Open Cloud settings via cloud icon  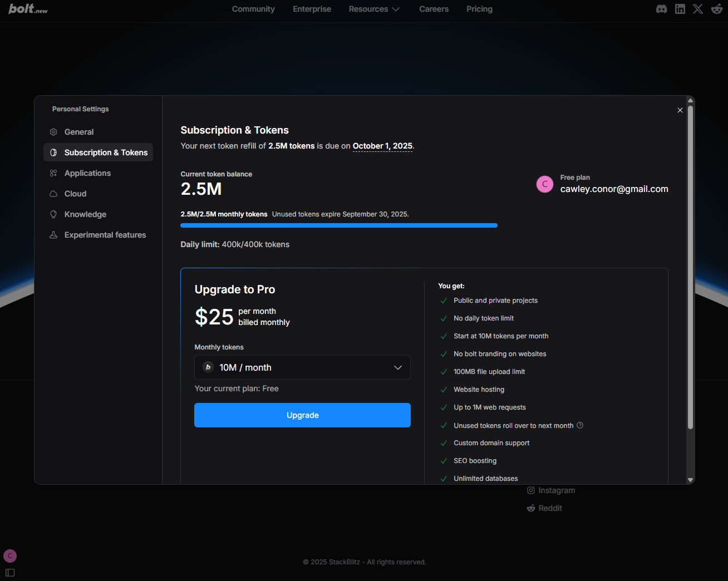[53, 194]
